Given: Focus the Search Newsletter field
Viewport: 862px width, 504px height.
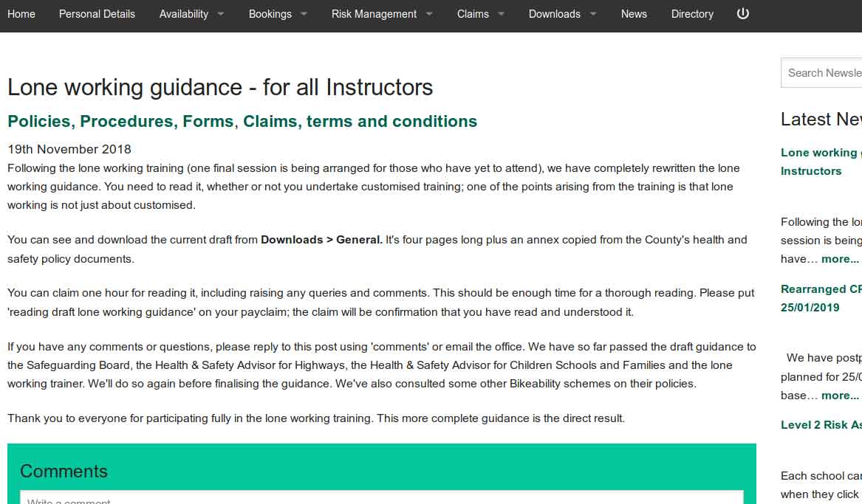Looking at the screenshot, I should (x=821, y=72).
